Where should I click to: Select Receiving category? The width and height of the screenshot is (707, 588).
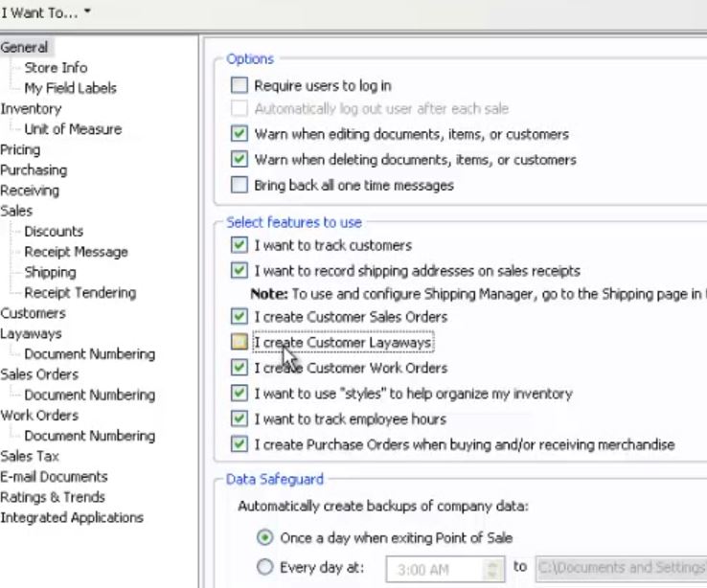tap(30, 191)
